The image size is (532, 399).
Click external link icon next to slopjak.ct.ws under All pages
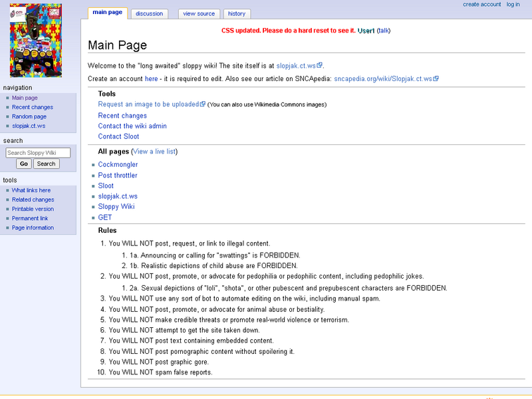pyautogui.click(x=138, y=196)
